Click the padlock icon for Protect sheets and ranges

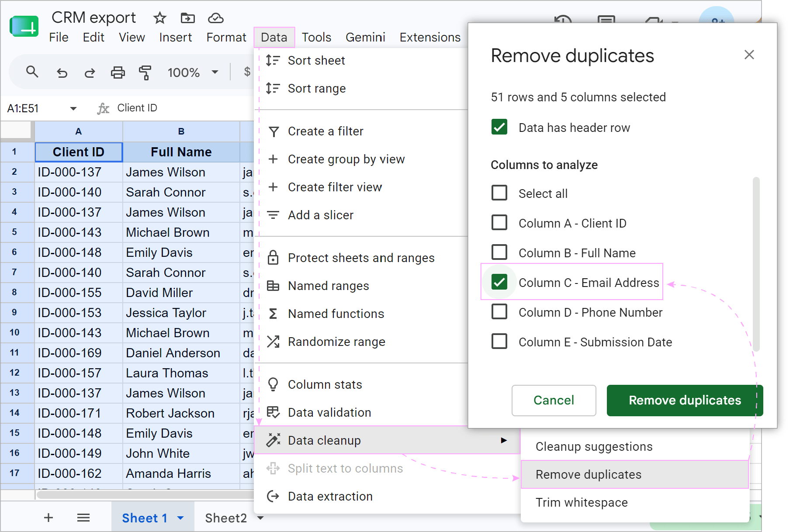pyautogui.click(x=273, y=258)
